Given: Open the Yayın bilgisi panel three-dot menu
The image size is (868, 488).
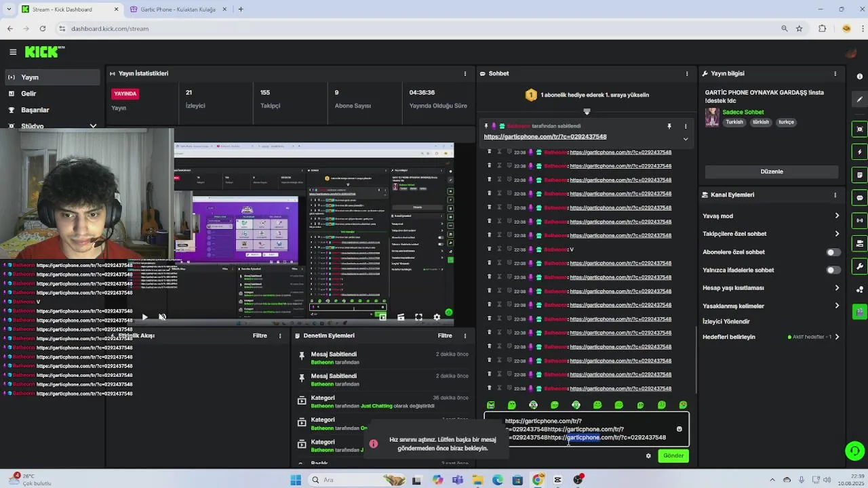Looking at the screenshot, I should point(835,73).
